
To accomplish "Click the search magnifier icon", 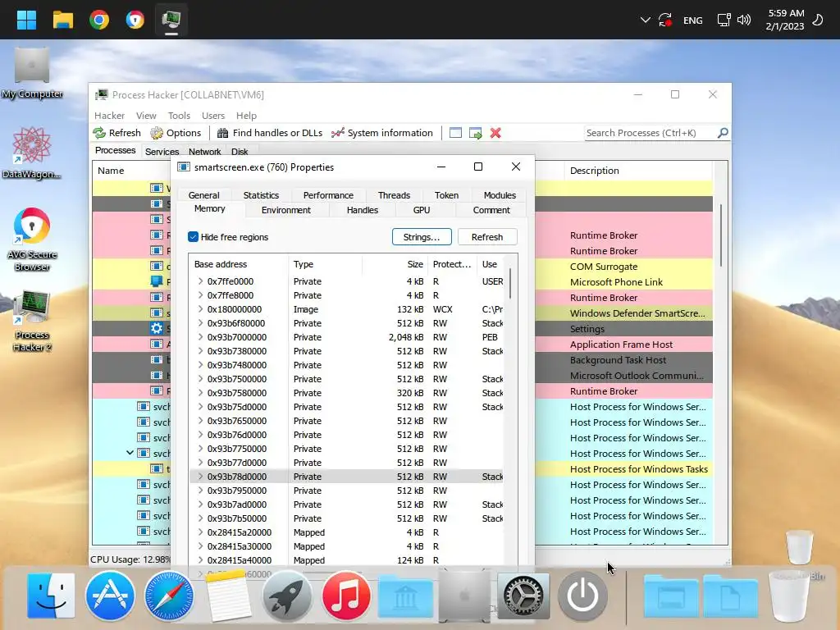I will (x=723, y=132).
